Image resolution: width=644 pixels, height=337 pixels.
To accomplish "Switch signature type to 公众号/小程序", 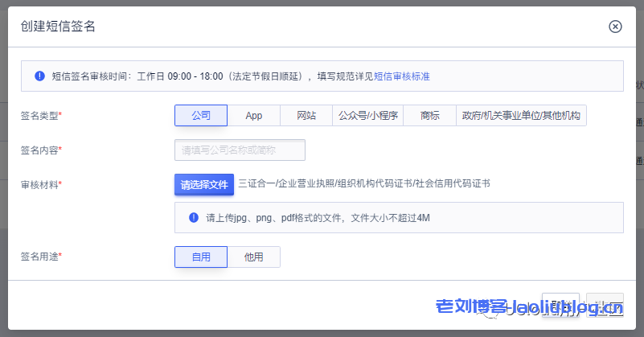I will point(367,115).
